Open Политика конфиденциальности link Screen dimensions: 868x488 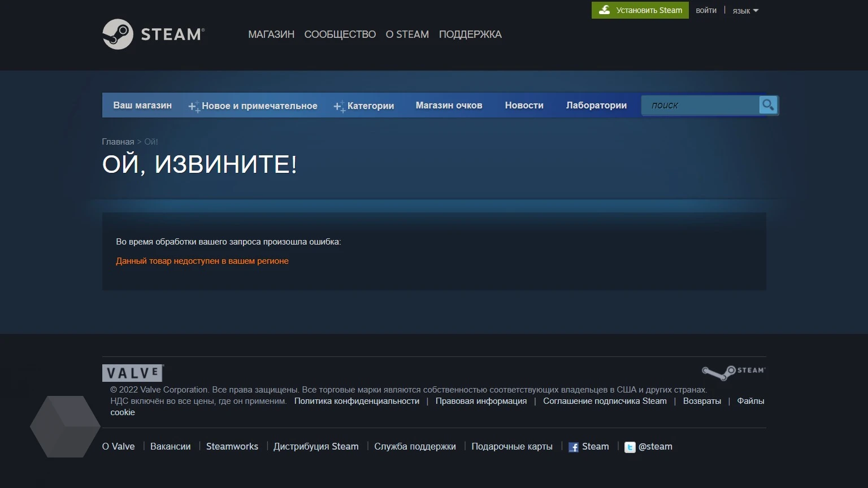point(357,401)
